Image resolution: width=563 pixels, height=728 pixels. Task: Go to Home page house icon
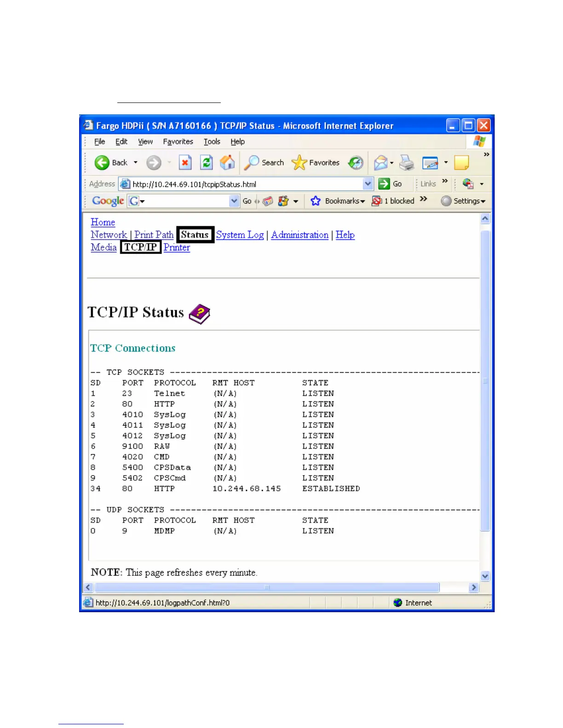(227, 162)
